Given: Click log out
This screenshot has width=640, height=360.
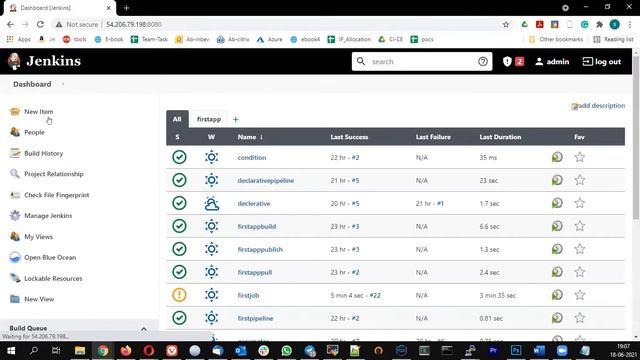Looking at the screenshot, I should [602, 62].
